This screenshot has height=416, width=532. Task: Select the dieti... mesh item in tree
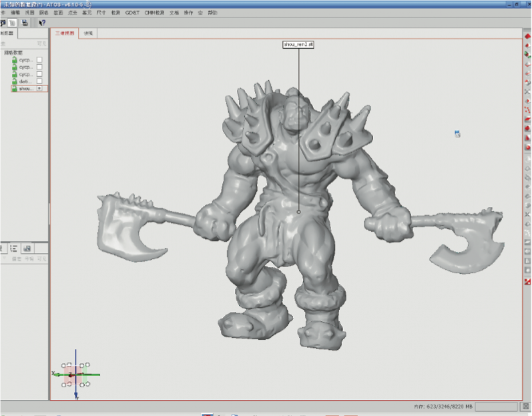25,81
